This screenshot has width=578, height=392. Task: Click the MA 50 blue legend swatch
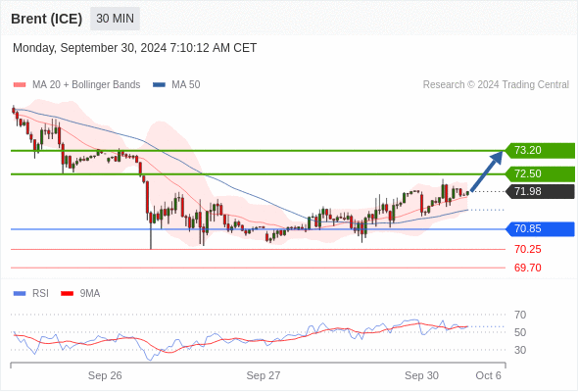[x=159, y=85]
